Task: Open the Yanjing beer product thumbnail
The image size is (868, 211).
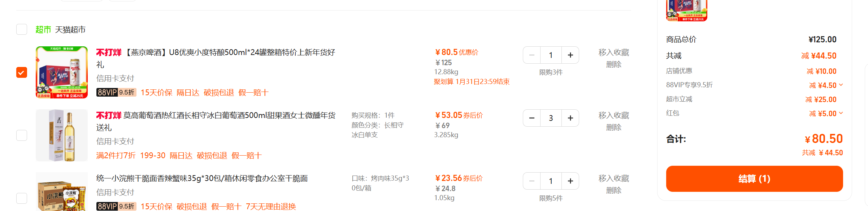Action: (62, 72)
